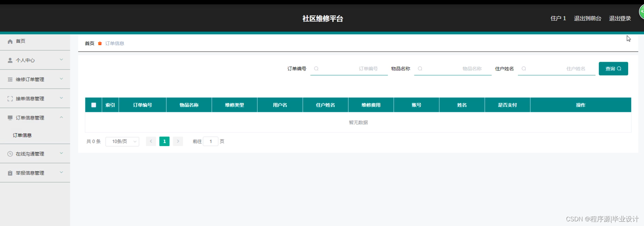Click 暂无数据 empty table text

click(x=358, y=123)
